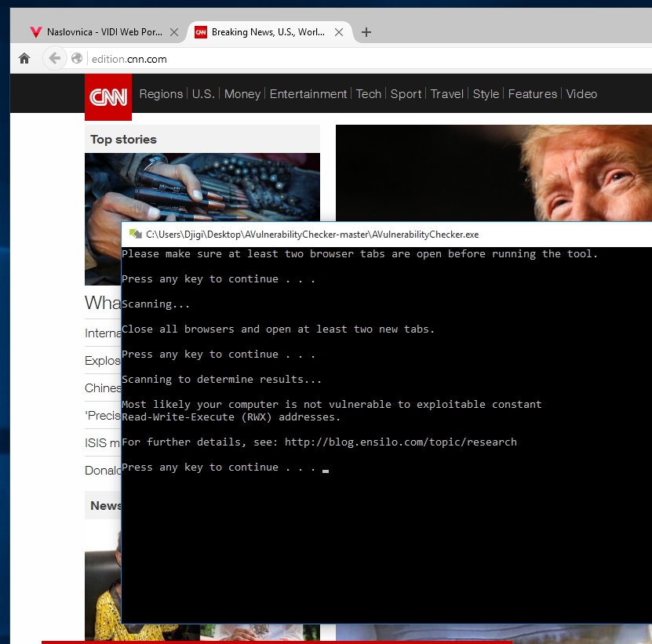Image resolution: width=652 pixels, height=644 pixels.
Task: Open a new tab with plus button
Action: (x=366, y=32)
